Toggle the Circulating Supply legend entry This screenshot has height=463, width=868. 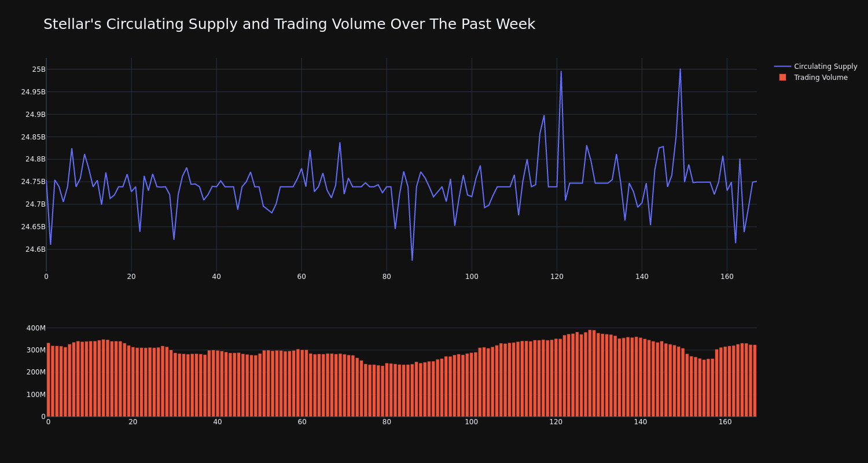point(815,67)
